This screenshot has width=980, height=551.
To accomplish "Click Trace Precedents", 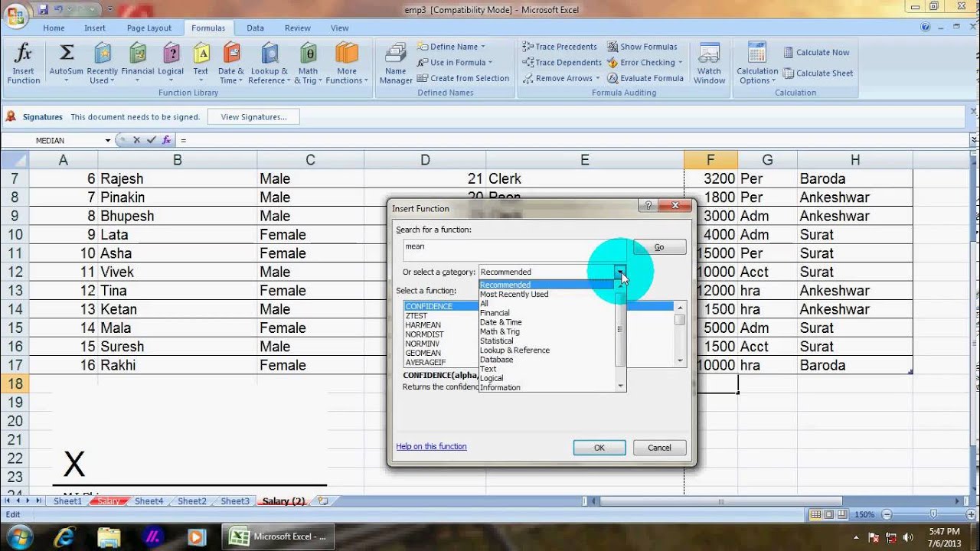I will click(560, 47).
